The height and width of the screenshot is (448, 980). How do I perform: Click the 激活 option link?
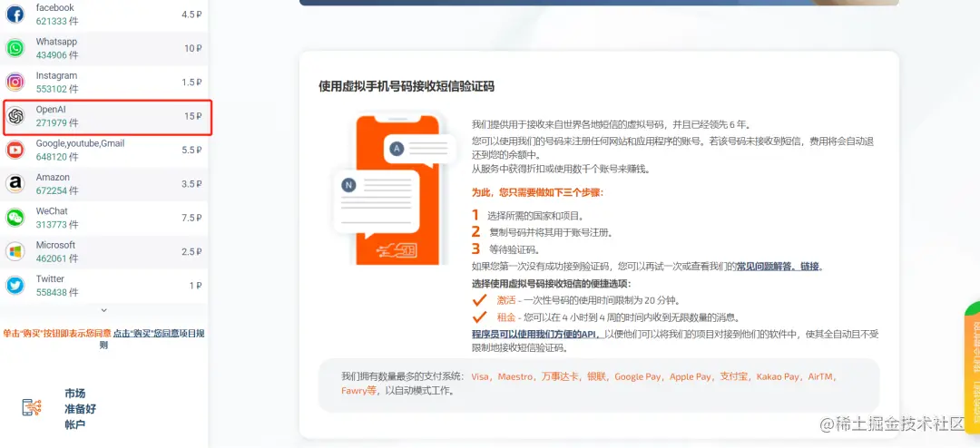click(x=505, y=300)
